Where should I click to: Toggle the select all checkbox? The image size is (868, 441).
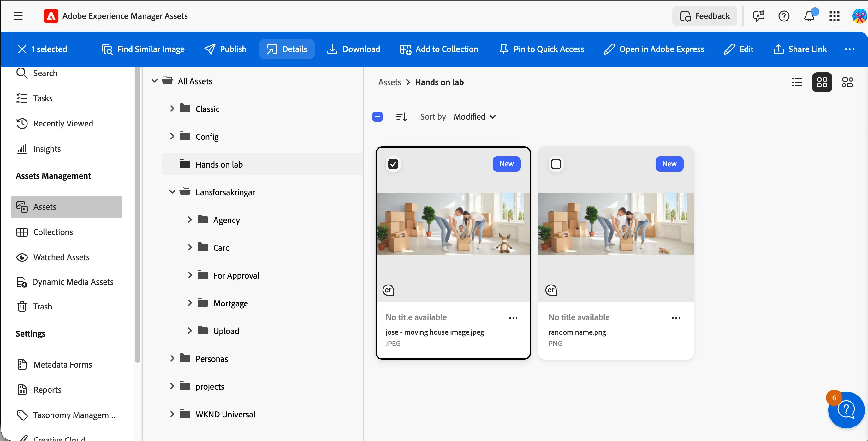pos(378,116)
